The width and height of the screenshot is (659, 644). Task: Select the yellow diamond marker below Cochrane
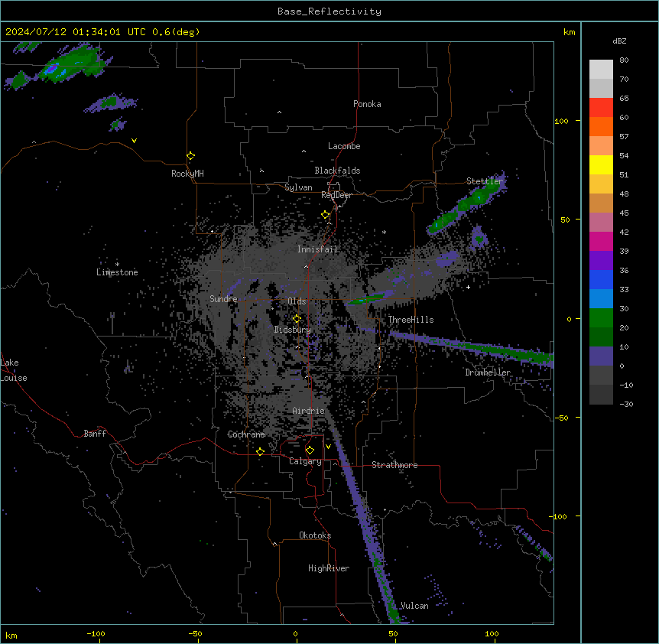click(260, 451)
